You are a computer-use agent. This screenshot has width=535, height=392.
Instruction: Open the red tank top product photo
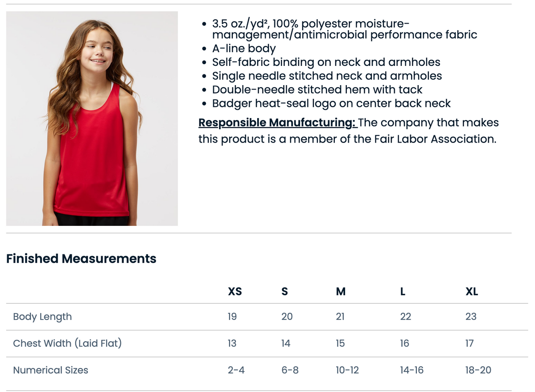(x=92, y=118)
